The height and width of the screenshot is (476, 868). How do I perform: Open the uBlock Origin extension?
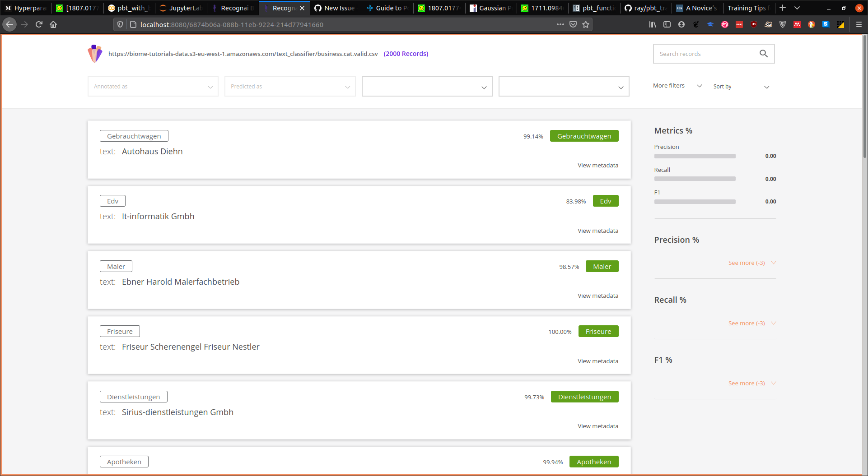[x=753, y=25]
